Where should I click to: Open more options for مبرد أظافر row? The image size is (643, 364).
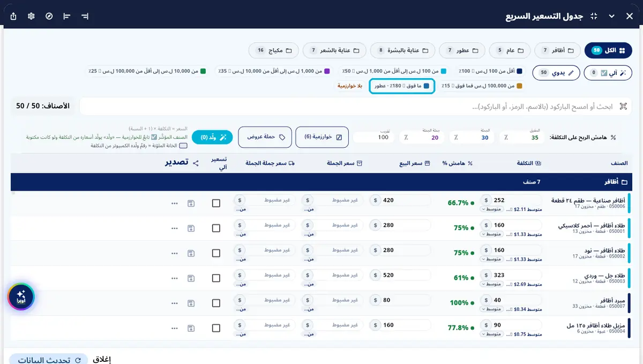[174, 304]
